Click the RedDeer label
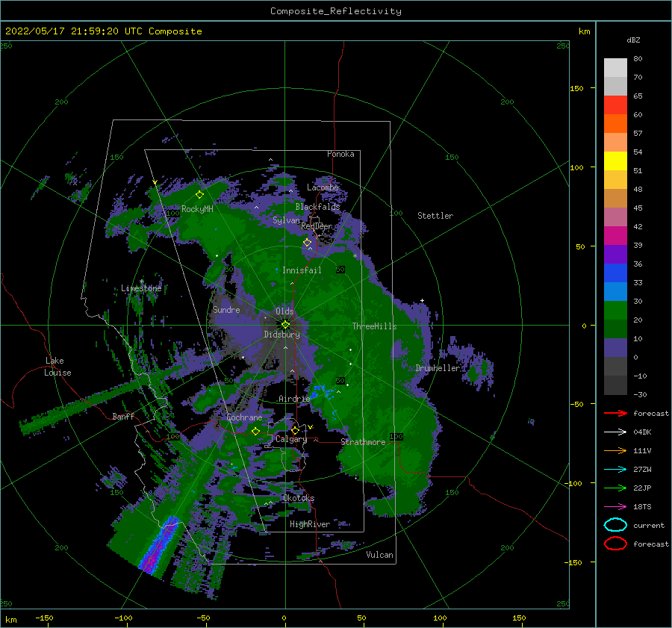The height and width of the screenshot is (628, 672). tap(317, 226)
